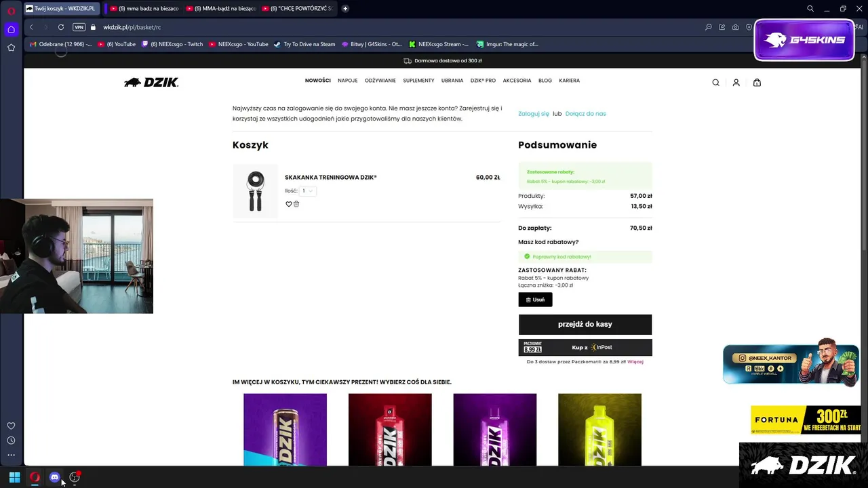Image resolution: width=868 pixels, height=488 pixels.
Task: Open the '(6) YouTube' bookmark
Action: coord(117,44)
